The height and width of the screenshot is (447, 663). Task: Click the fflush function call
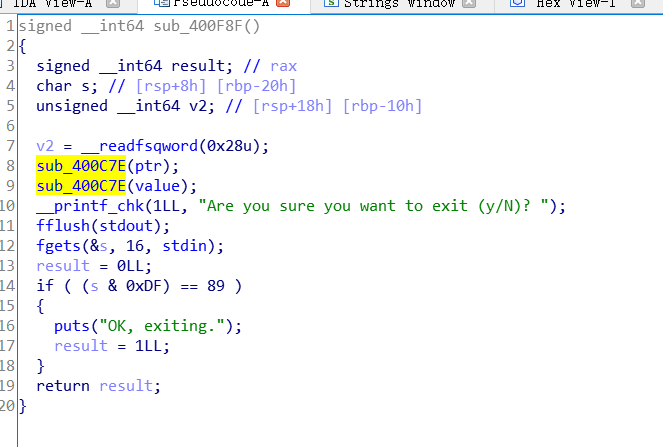click(63, 226)
